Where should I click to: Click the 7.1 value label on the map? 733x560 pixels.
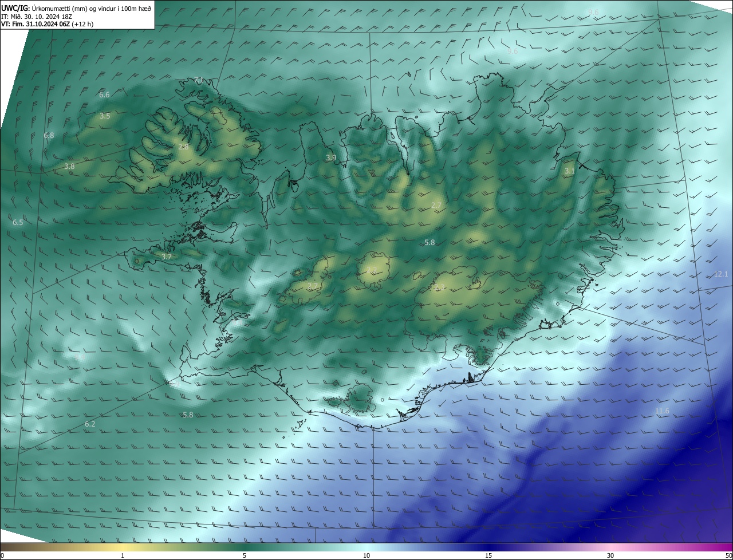(x=199, y=80)
